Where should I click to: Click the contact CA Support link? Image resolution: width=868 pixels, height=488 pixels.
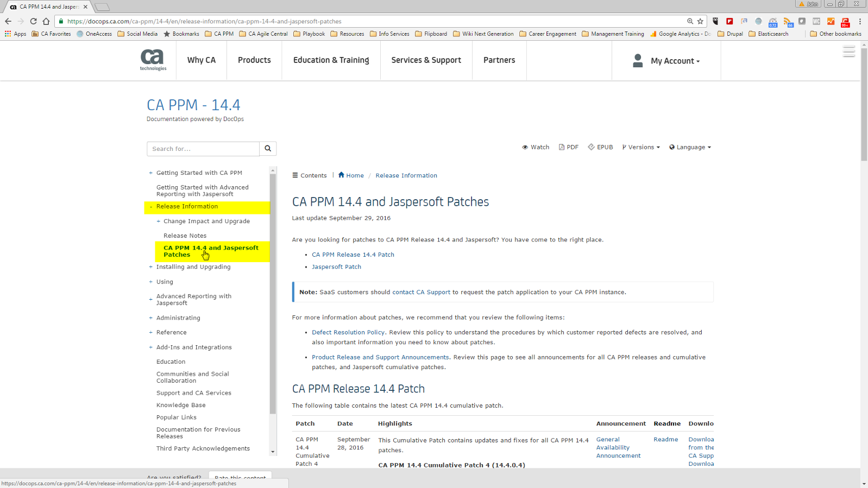click(x=421, y=292)
